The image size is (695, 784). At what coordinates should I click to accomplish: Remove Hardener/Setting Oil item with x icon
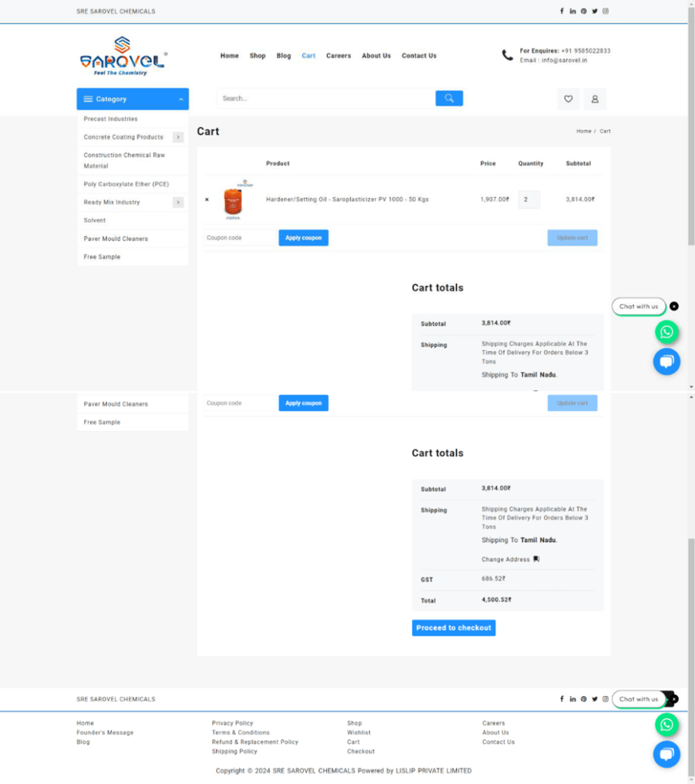point(207,200)
